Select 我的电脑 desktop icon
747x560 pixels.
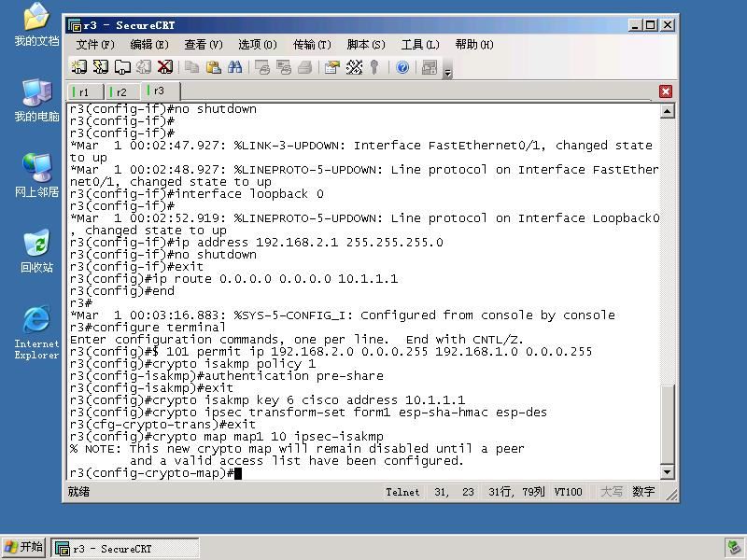pos(36,100)
